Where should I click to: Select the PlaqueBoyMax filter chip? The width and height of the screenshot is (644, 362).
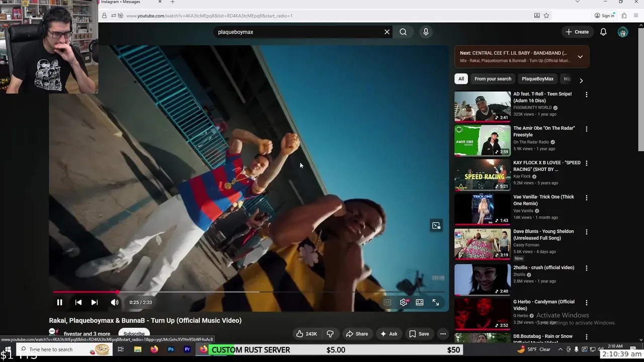[537, 78]
